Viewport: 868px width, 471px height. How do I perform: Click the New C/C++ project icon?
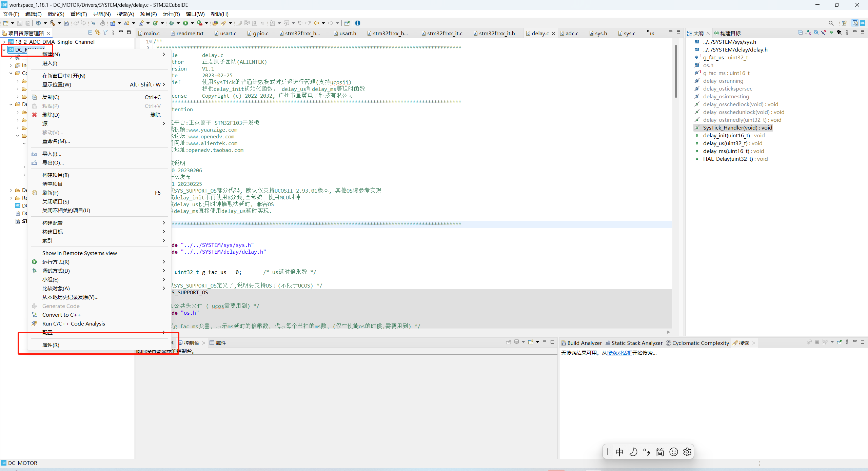(x=113, y=23)
